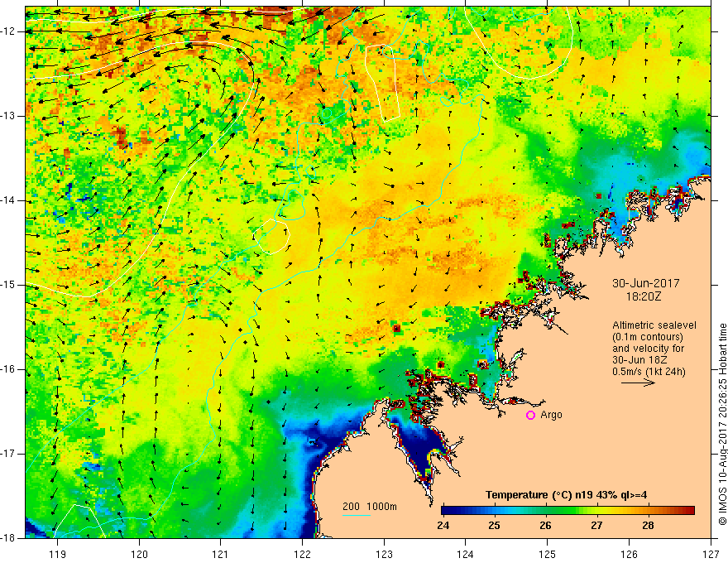Click the magenta Argo float marker
Image resolution: width=728 pixels, height=563 pixels.
pyautogui.click(x=530, y=416)
